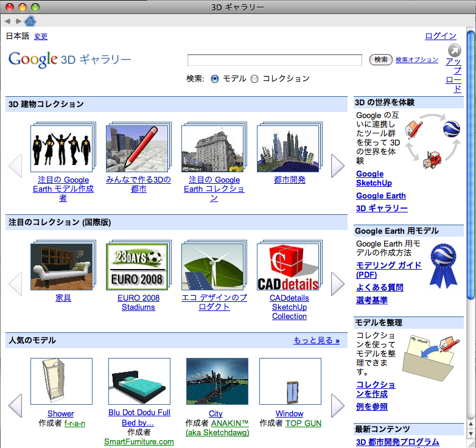Image resolution: width=476 pixels, height=448 pixels.
Task: Show previous items in 3D 建物コレクション
Action: 15,166
